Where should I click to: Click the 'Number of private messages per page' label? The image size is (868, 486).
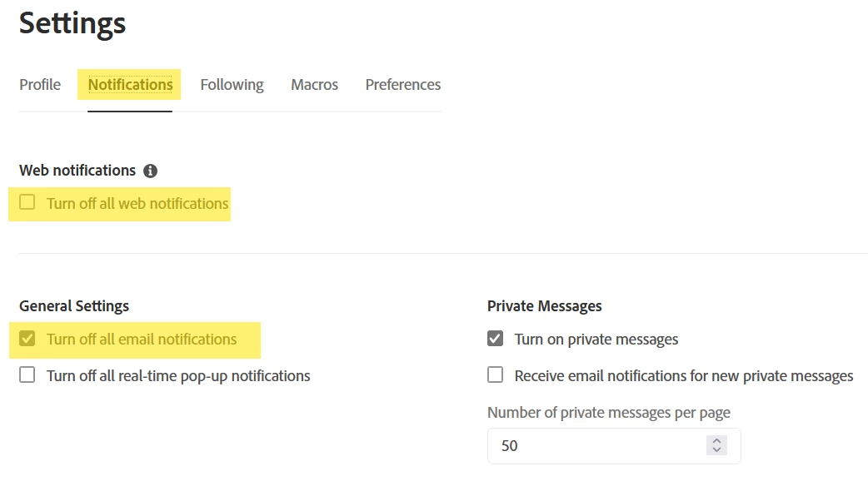[x=609, y=413]
